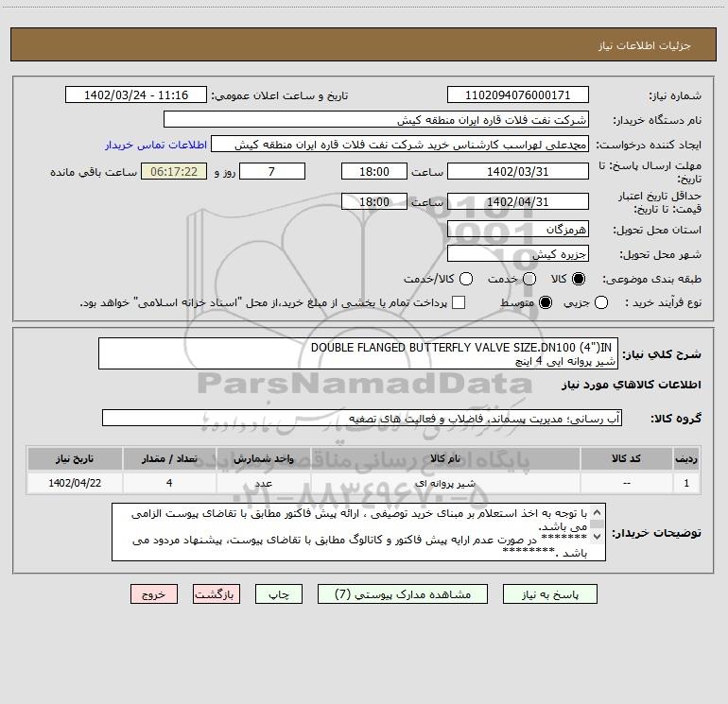Click the شیر پروانه ای table cell
Image resolution: width=728 pixels, height=704 pixels.
coord(445,483)
